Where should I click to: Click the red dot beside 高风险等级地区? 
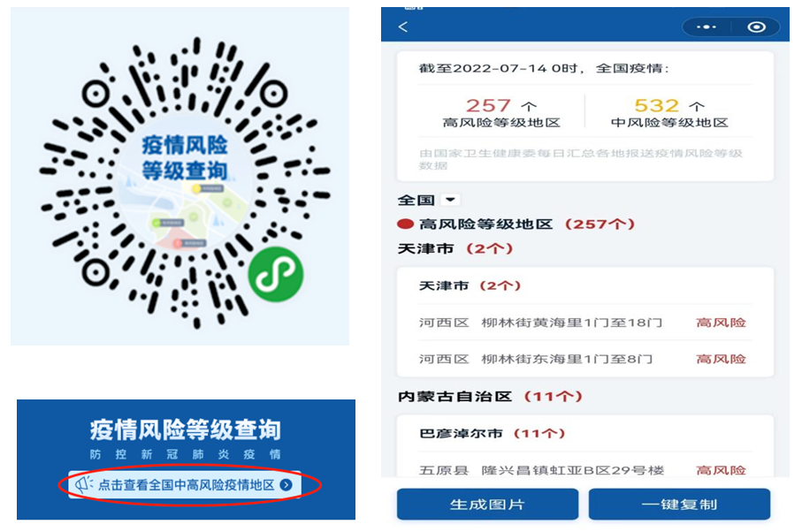(406, 224)
